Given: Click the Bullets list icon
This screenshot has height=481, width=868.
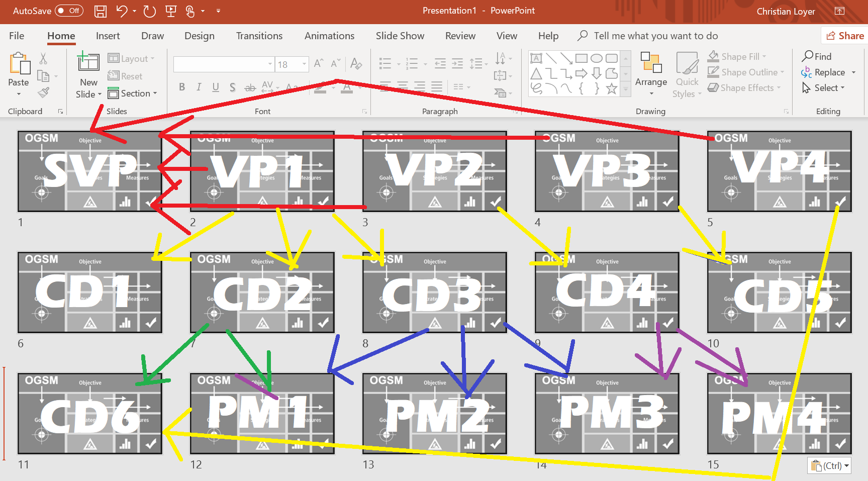Looking at the screenshot, I should tap(385, 63).
